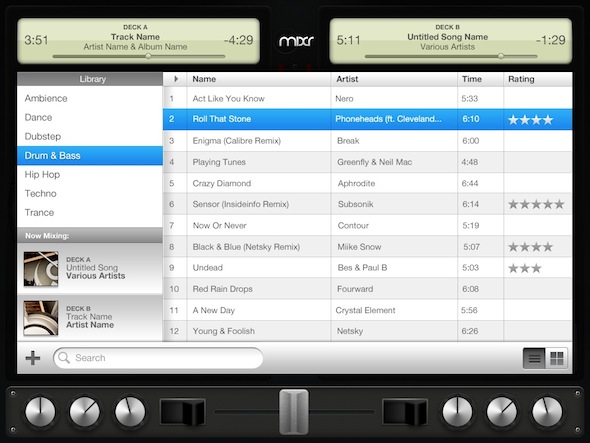Select track Undead
This screenshot has height=443, width=590.
[368, 268]
